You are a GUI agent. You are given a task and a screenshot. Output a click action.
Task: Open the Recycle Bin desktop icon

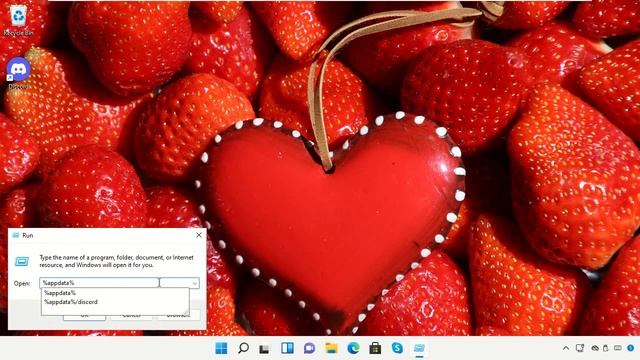click(18, 20)
